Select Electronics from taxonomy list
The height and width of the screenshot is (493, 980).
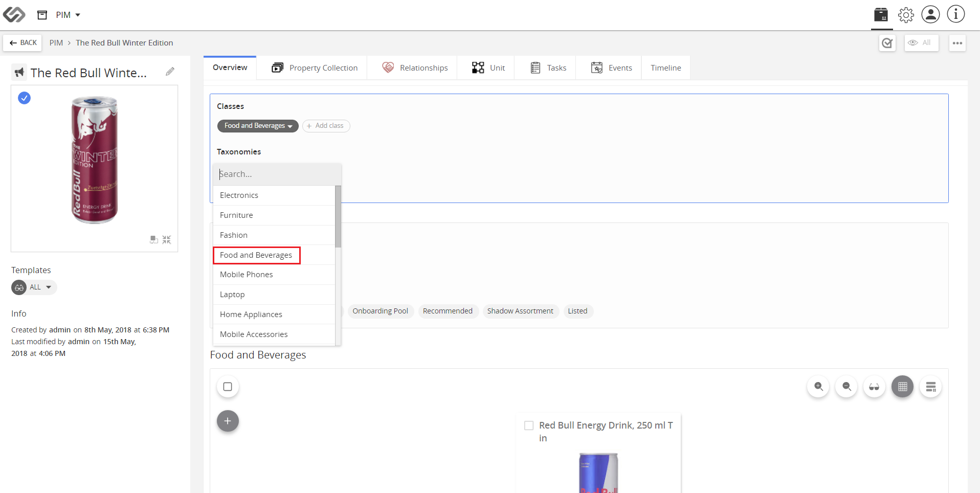274,195
